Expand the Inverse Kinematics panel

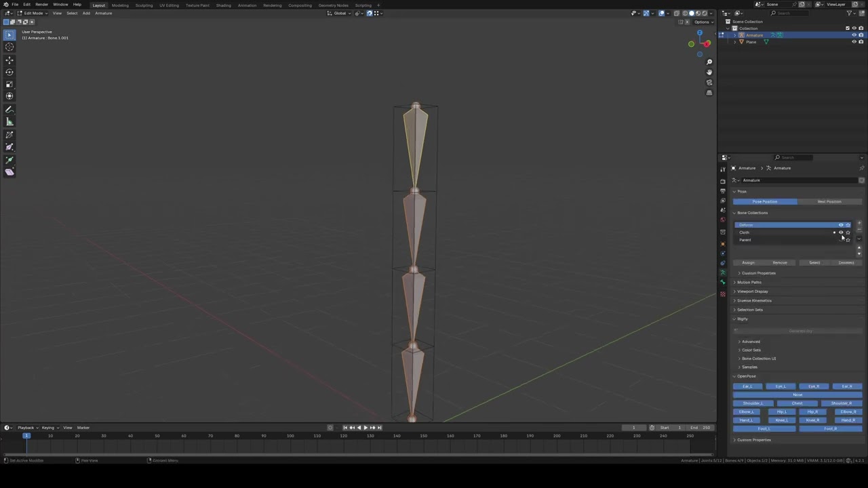point(754,300)
